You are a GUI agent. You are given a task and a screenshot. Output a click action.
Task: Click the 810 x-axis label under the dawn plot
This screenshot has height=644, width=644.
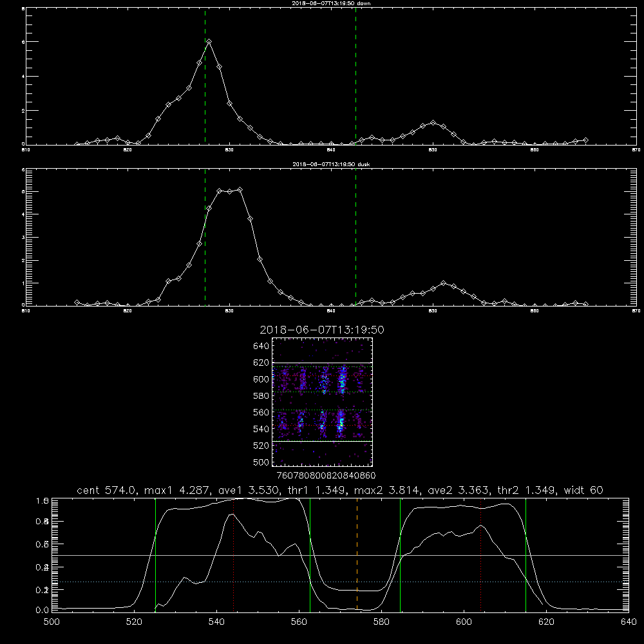pos(26,150)
